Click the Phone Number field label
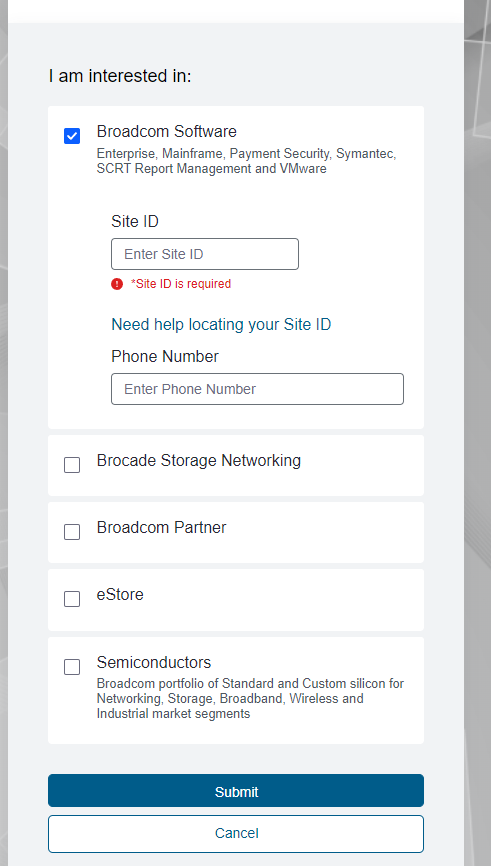This screenshot has height=866, width=491. tap(165, 356)
